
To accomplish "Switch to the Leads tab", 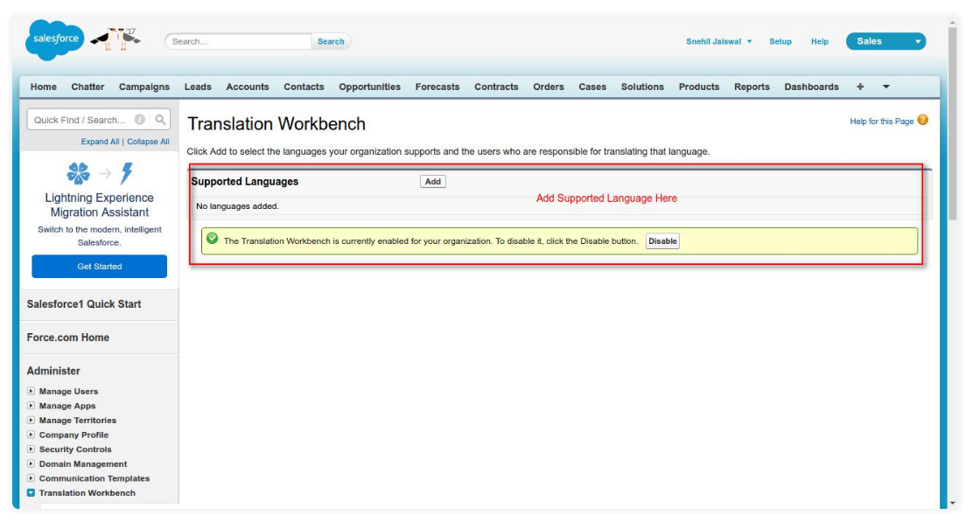I will pos(198,87).
